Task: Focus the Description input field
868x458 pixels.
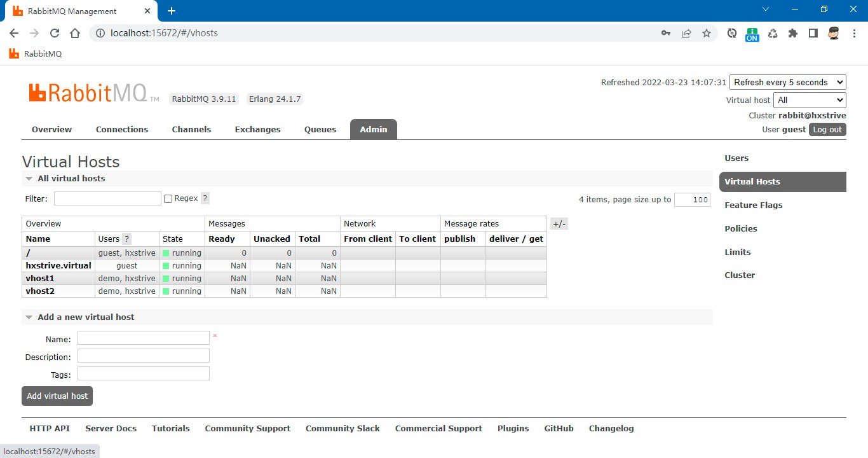Action: (x=144, y=356)
